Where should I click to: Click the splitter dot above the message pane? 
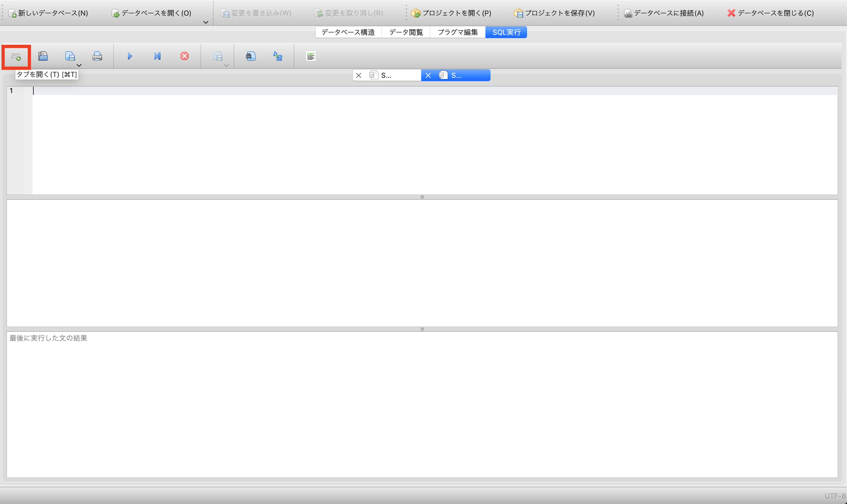tap(422, 329)
